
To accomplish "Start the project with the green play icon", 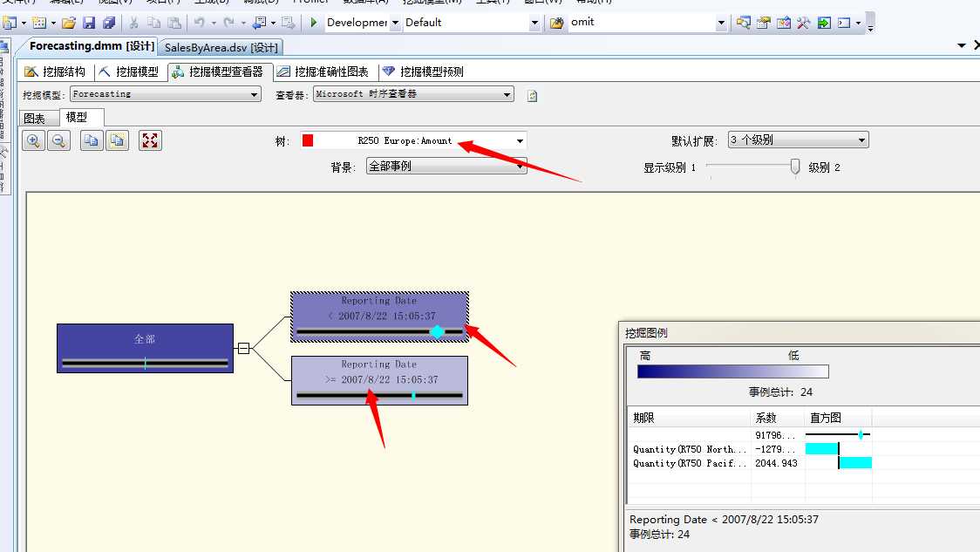I will tap(314, 23).
